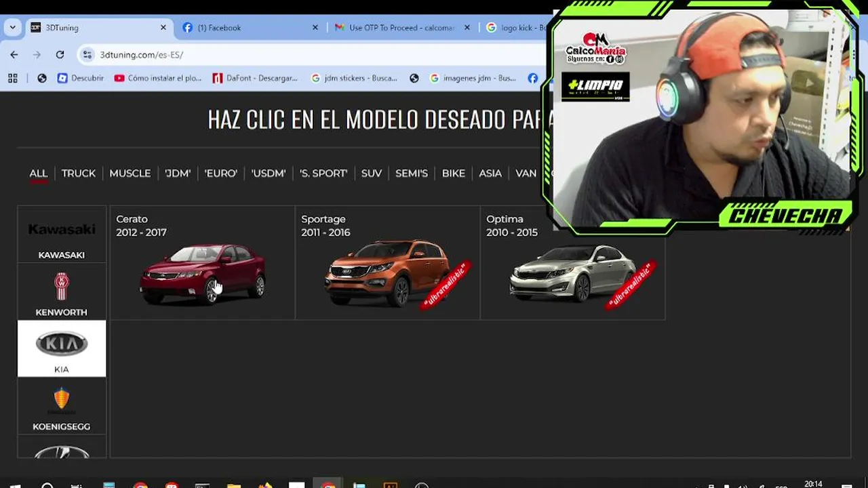Select the MUSCLE category filter

[x=130, y=174]
